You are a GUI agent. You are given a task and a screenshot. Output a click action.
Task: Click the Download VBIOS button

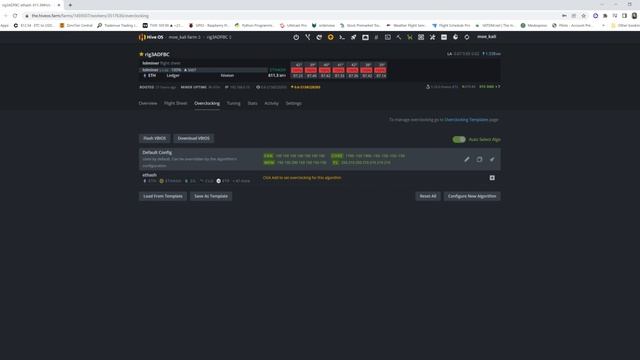(193, 138)
